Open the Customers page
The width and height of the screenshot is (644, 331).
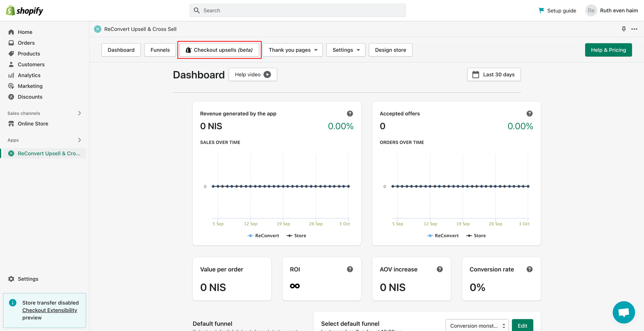(31, 65)
